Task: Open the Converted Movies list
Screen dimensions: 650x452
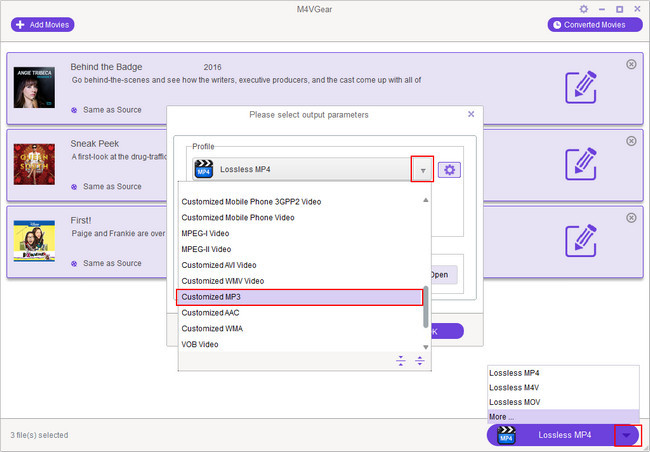Action: tap(594, 25)
